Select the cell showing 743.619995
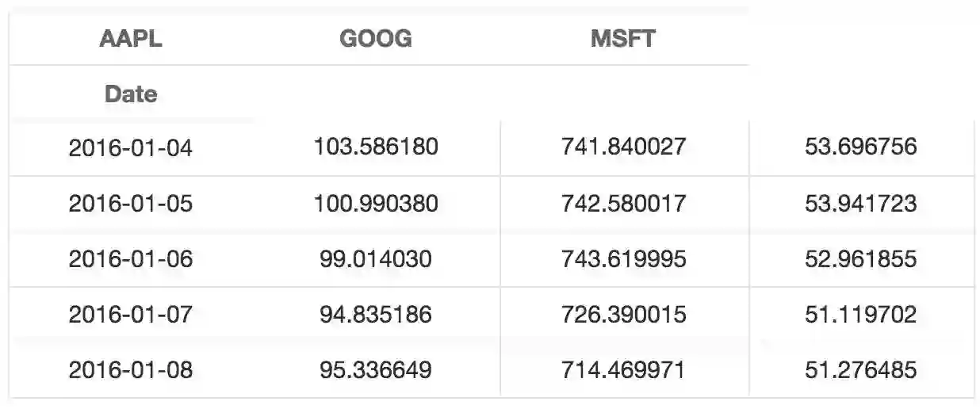The height and width of the screenshot is (409, 980). click(x=624, y=259)
